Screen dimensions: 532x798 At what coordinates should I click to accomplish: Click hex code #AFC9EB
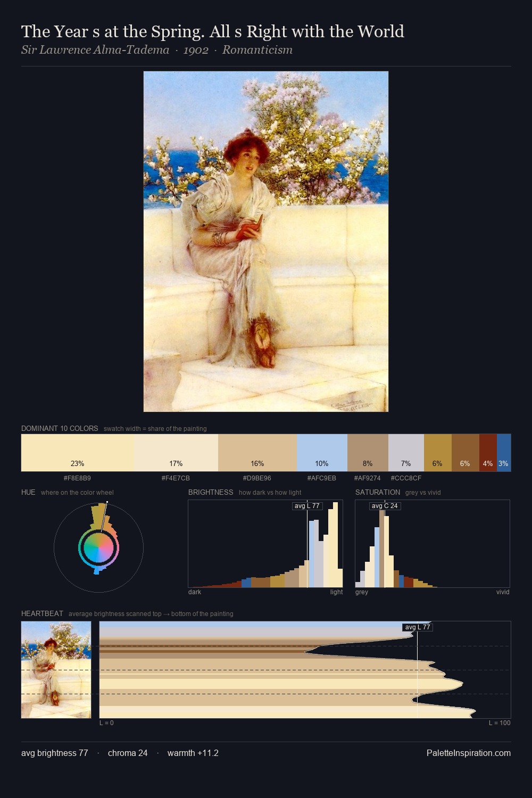(x=322, y=478)
